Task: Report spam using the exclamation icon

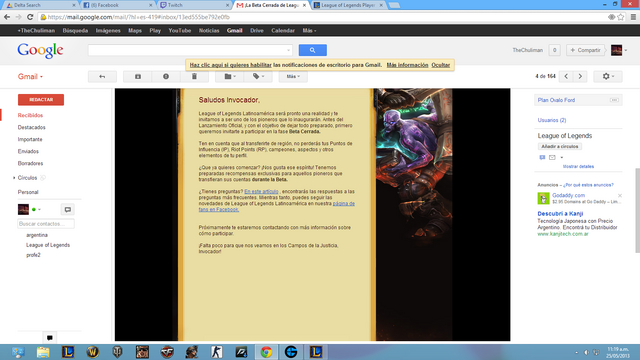Action: pos(166,76)
